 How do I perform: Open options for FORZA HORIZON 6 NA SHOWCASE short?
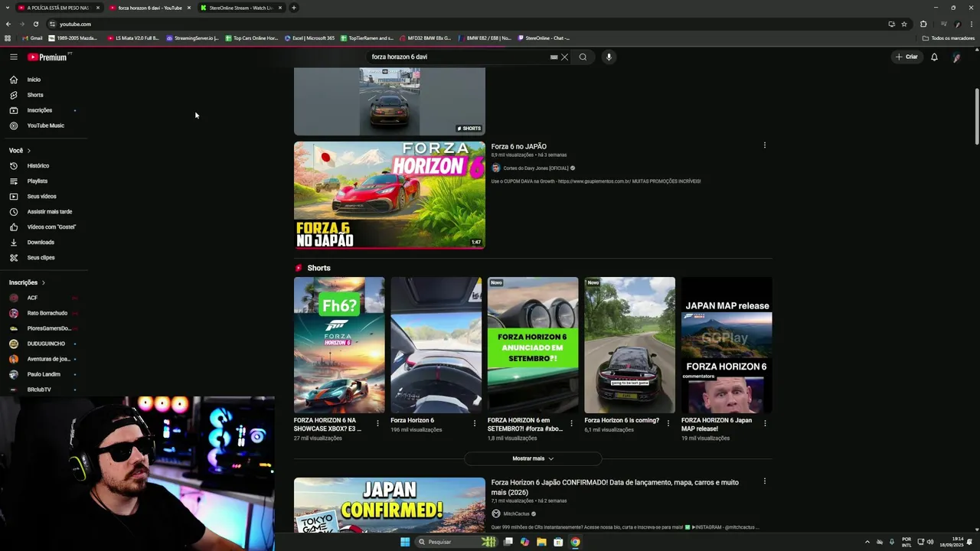377,423
